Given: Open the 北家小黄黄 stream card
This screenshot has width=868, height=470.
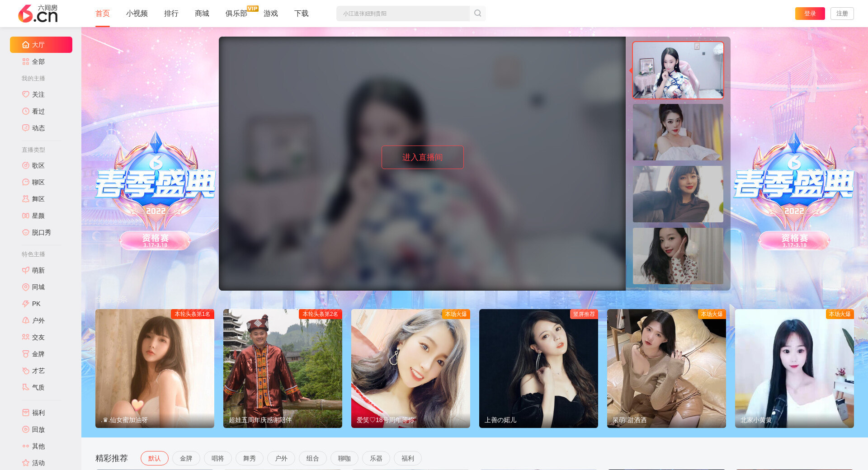Looking at the screenshot, I should 794,368.
